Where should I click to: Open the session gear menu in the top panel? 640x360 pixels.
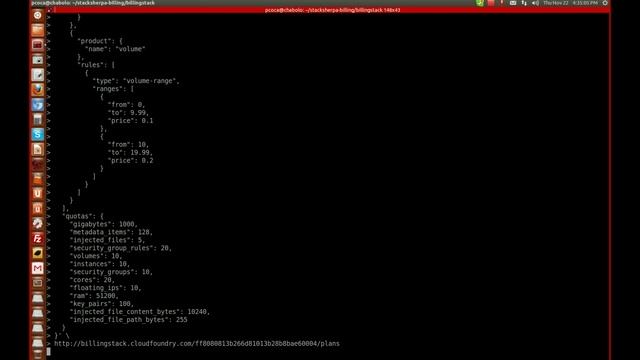click(605, 3)
